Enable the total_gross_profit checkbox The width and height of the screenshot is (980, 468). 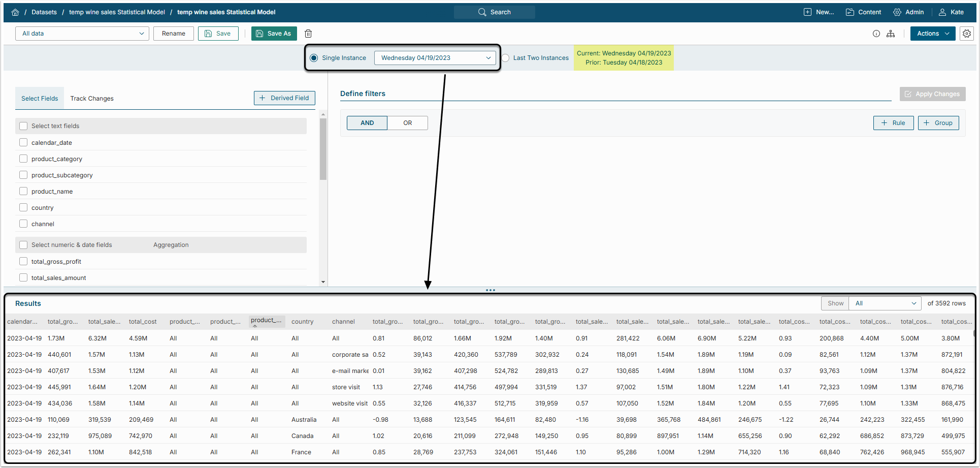pyautogui.click(x=23, y=261)
